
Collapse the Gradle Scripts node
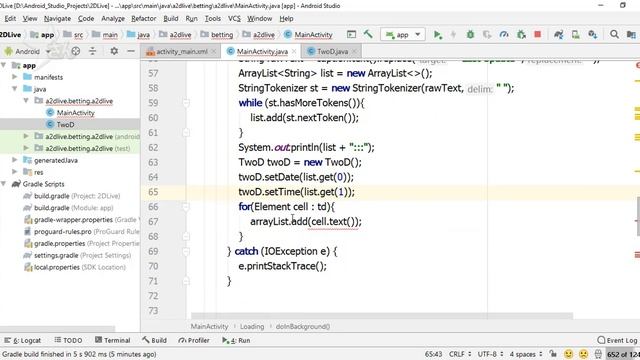coord(4,184)
